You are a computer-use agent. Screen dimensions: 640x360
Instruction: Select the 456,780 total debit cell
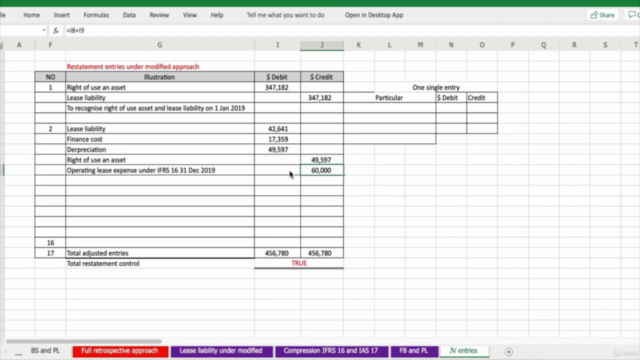coord(278,253)
